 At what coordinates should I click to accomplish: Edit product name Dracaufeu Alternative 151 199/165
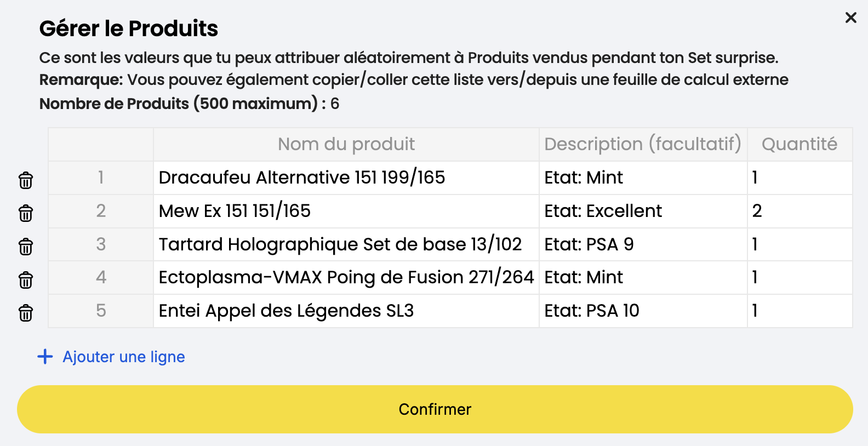click(x=346, y=178)
